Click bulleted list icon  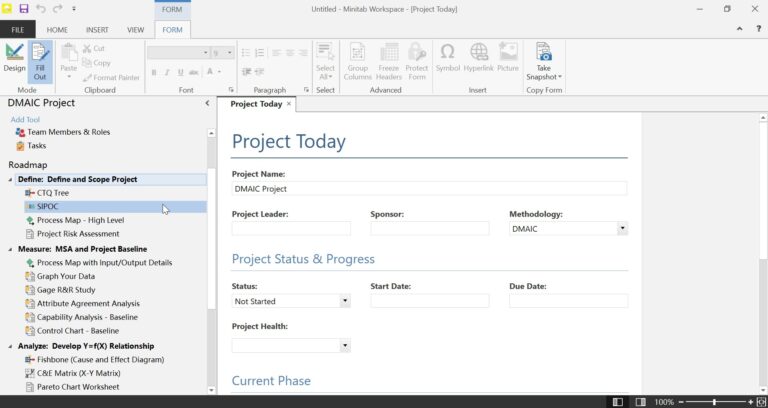click(x=246, y=53)
